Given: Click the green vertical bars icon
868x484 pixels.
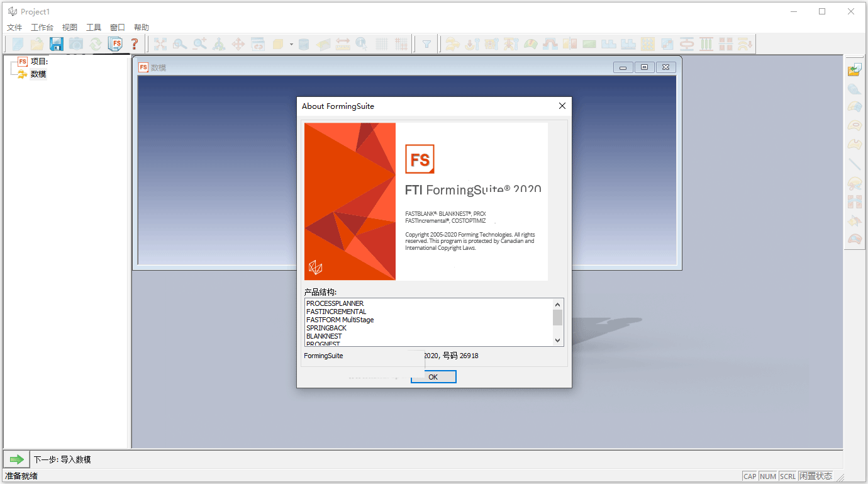Looking at the screenshot, I should click(x=706, y=43).
